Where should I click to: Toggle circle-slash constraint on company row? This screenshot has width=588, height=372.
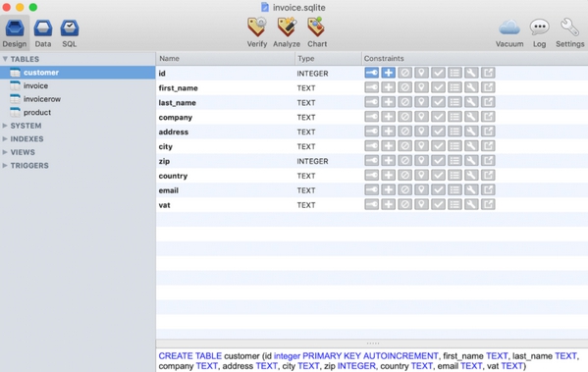pos(404,117)
